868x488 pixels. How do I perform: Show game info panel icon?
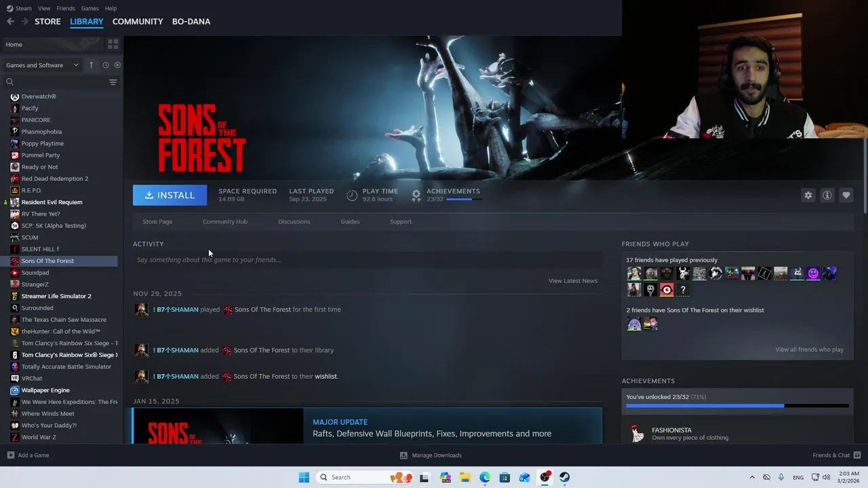pyautogui.click(x=827, y=195)
